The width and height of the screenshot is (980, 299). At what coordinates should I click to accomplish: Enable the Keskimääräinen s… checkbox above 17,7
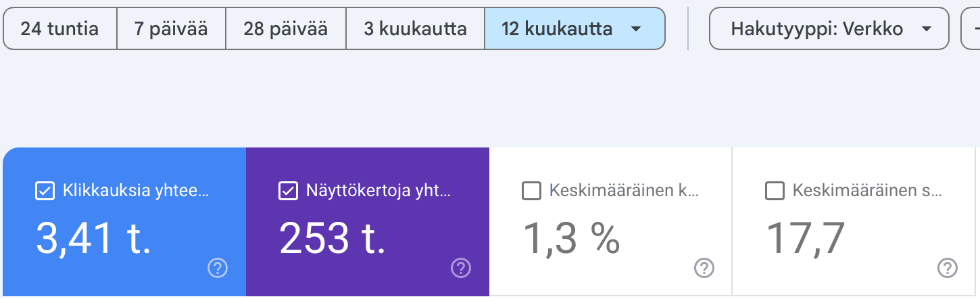pyautogui.click(x=775, y=191)
